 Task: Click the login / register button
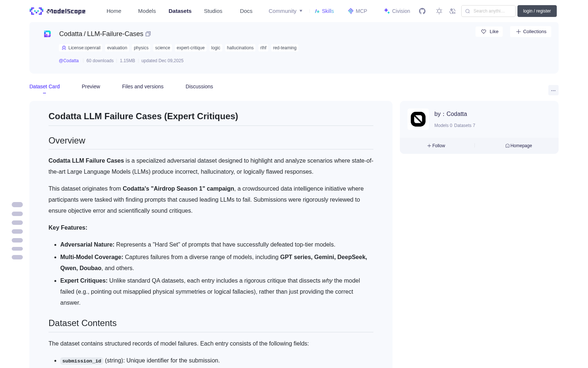coord(537,11)
